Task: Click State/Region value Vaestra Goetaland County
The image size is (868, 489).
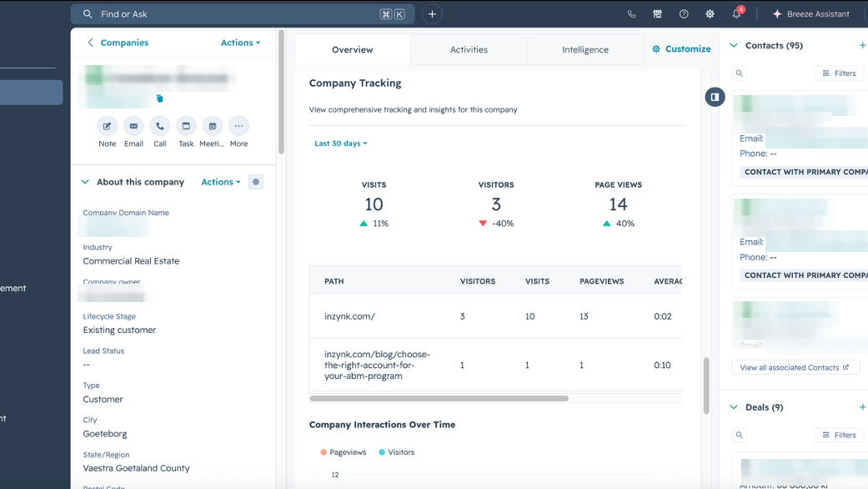Action: 136,468
